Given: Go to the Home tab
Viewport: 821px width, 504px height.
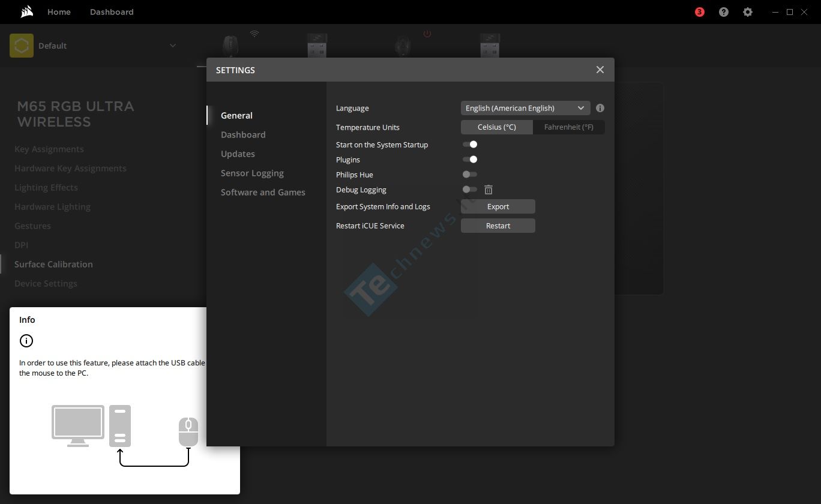Looking at the screenshot, I should (x=59, y=12).
